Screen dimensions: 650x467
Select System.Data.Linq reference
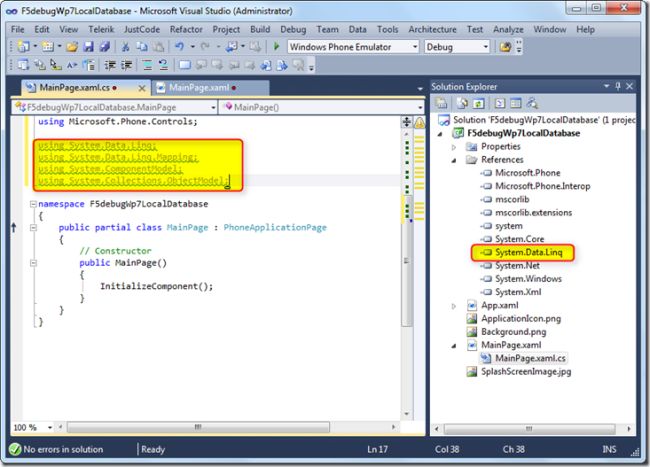(x=529, y=252)
